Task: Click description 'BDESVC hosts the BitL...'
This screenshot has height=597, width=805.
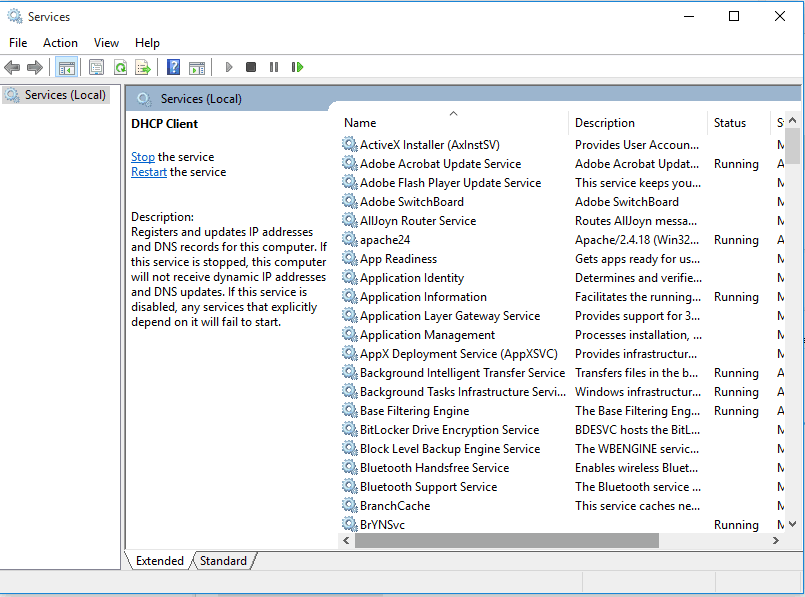Action: coord(637,430)
